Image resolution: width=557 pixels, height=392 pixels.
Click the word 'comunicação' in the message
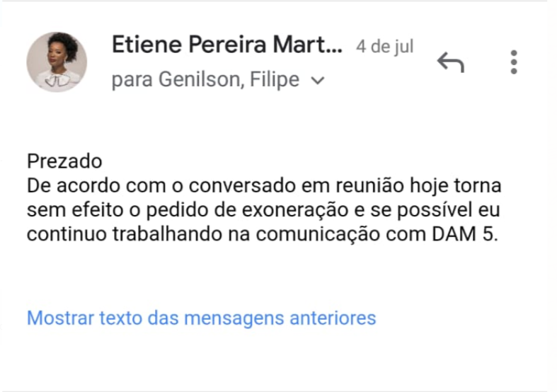(x=318, y=235)
